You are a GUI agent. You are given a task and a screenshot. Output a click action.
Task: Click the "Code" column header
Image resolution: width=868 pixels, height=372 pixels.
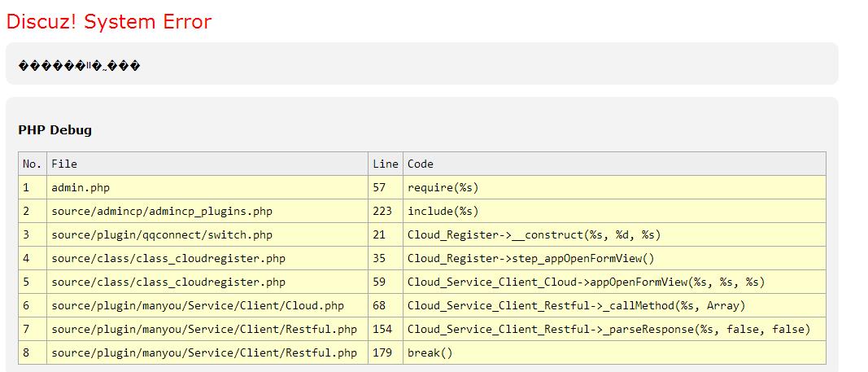[421, 164]
